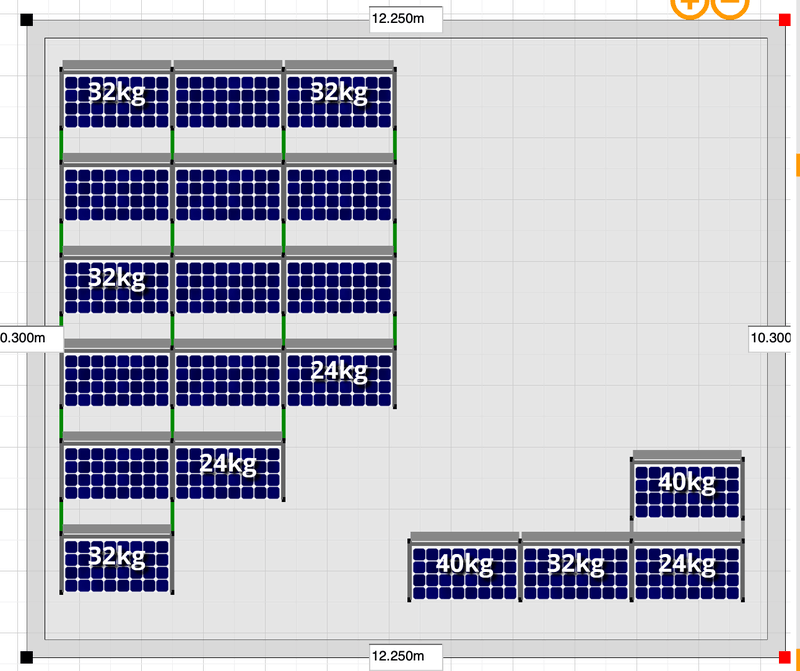Select the 24kg panel in the fifth row
800x671 pixels.
[x=228, y=473]
